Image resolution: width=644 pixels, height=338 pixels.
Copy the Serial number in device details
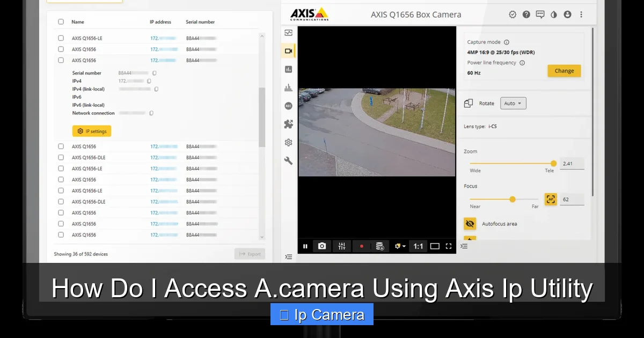(154, 73)
